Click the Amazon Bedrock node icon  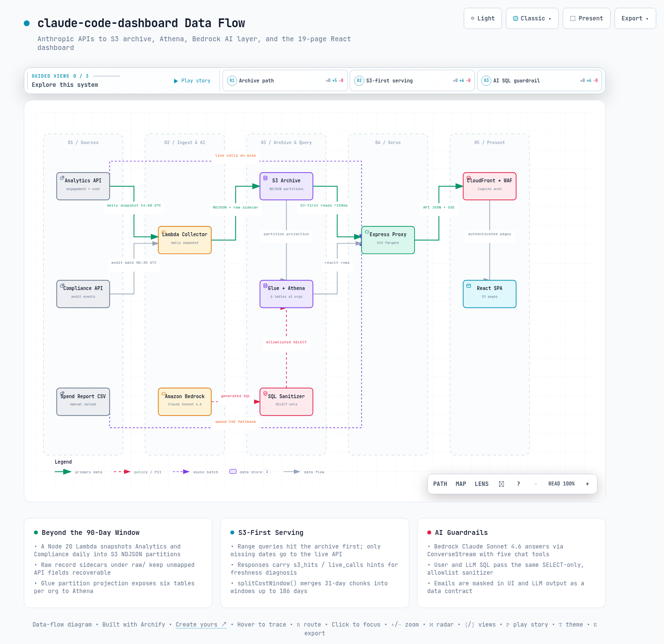(x=164, y=394)
